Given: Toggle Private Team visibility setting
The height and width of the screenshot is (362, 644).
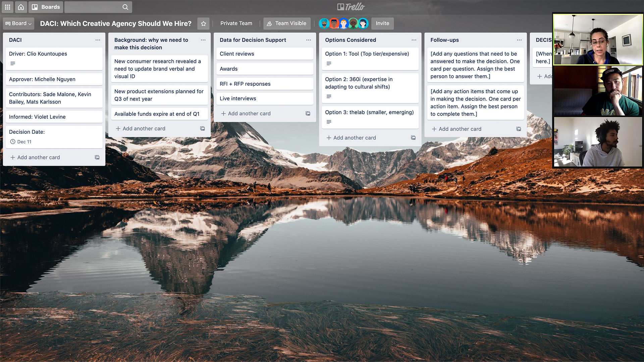Looking at the screenshot, I should tap(236, 23).
